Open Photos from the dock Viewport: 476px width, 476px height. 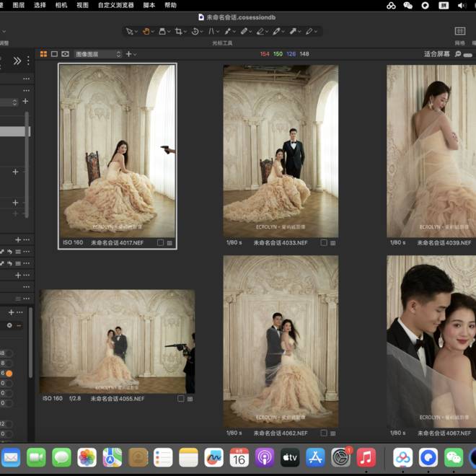87,457
